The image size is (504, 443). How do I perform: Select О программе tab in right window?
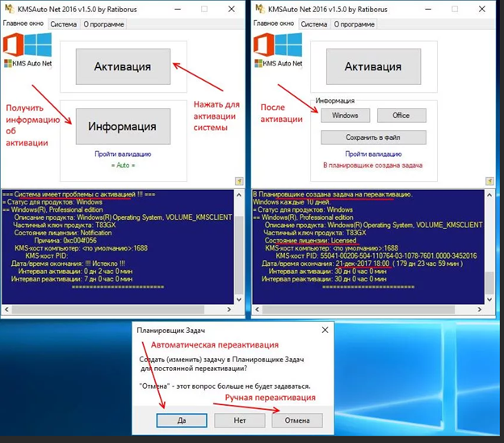pos(354,24)
